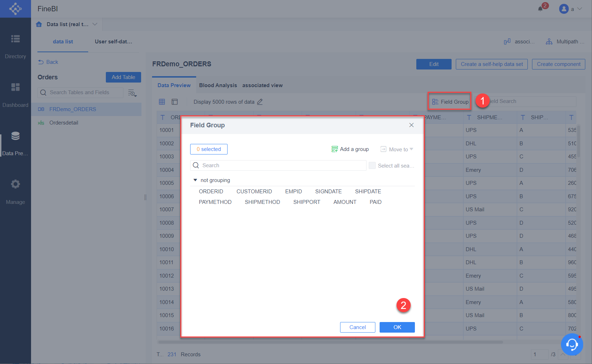Open the Data Preparation sidebar icon
Screen dimensions: 592x364
pos(15,136)
